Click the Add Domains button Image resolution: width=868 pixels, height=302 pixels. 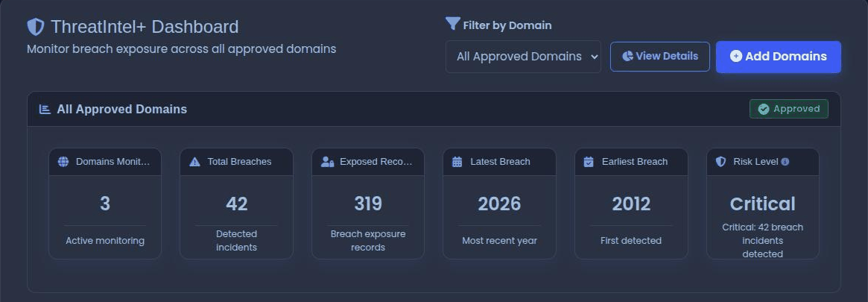779,57
